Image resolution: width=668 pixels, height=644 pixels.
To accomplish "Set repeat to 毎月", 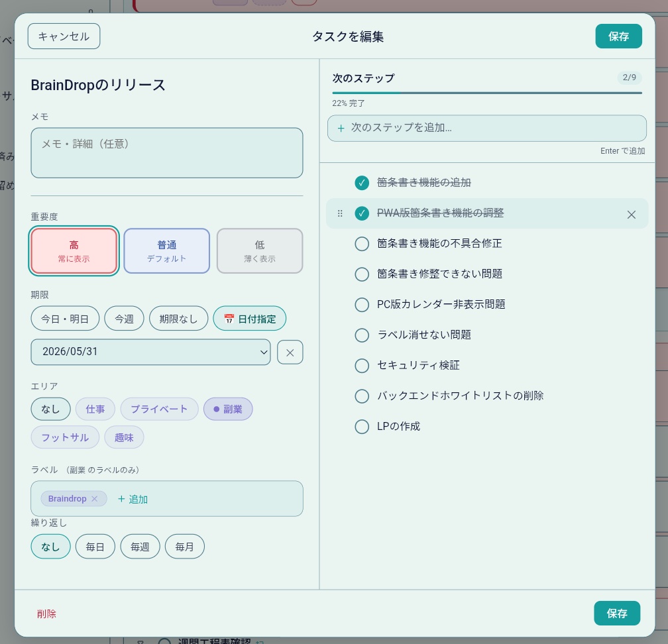I will coord(185,547).
